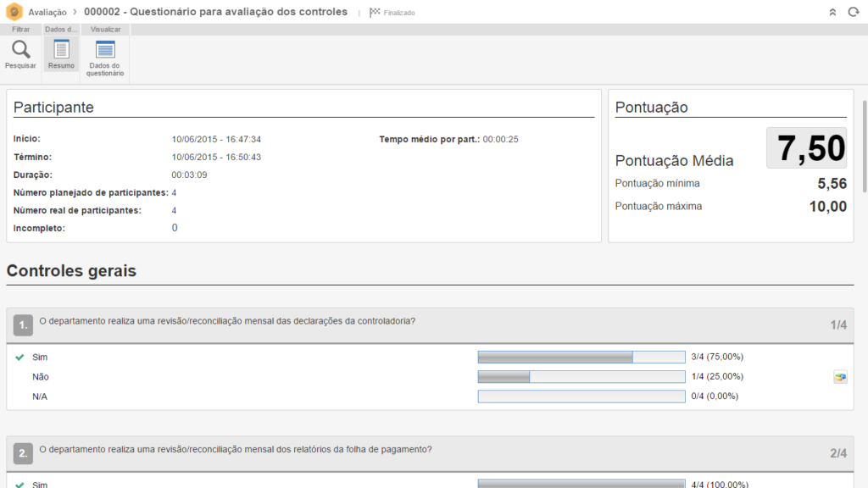Click the Finalizado flag status icon
The height and width of the screenshot is (488, 868).
[375, 13]
